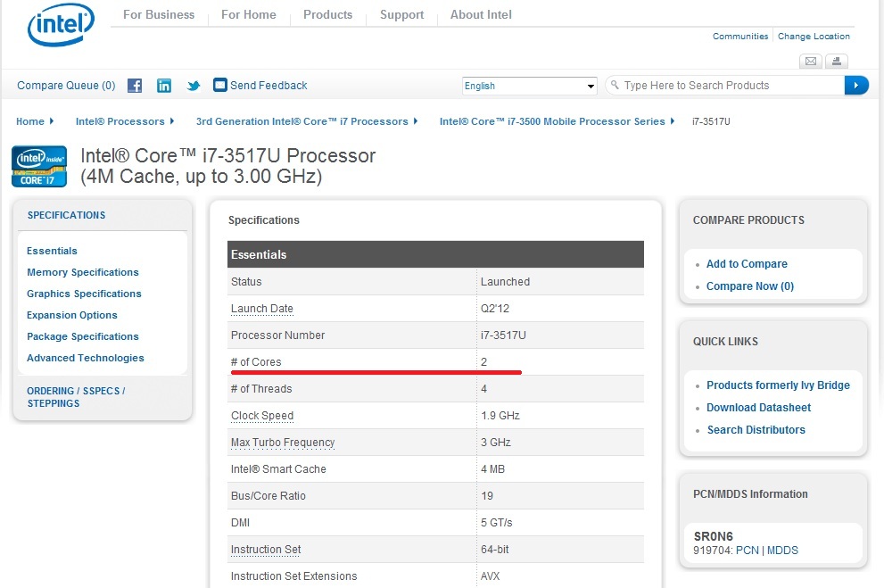Open the Products menu

tap(327, 14)
